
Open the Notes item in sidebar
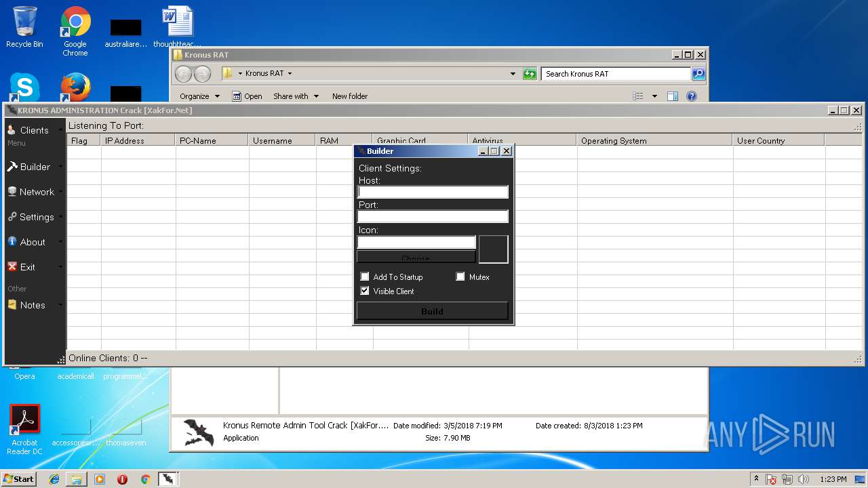34,305
